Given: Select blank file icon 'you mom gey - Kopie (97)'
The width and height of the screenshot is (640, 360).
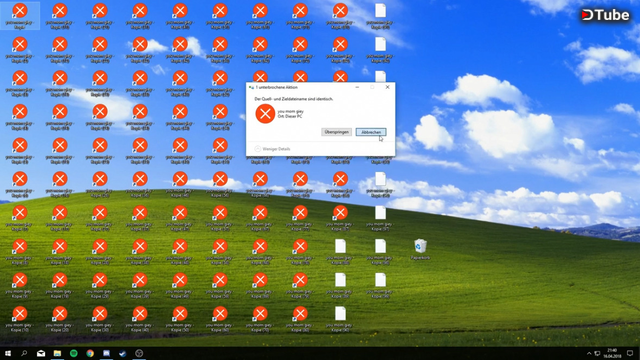Looking at the screenshot, I should pyautogui.click(x=380, y=218).
